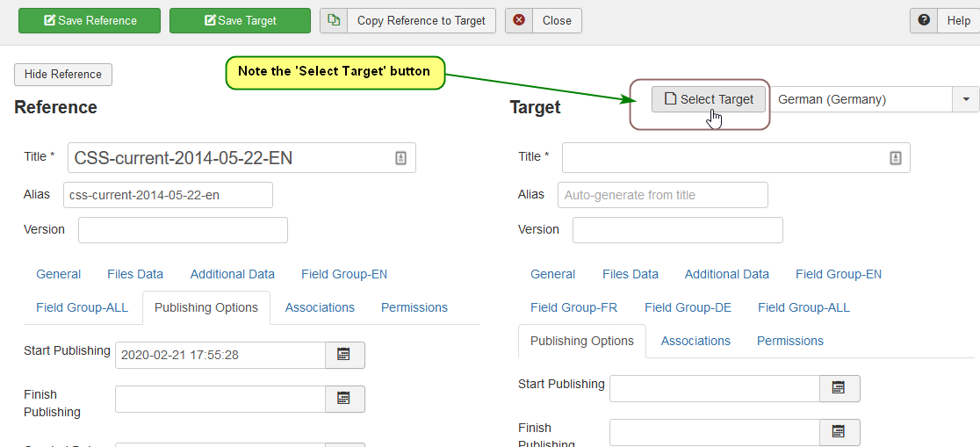980x447 pixels.
Task: Open Target Field Group-FR tab
Action: point(573,307)
